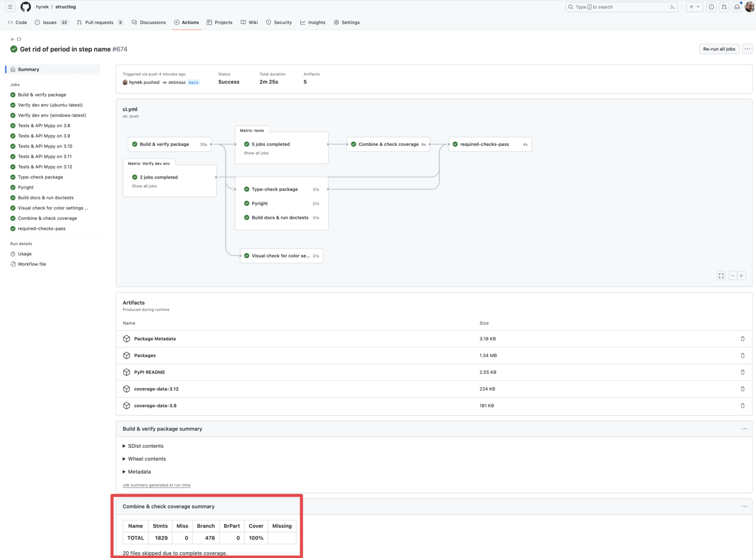The image size is (756, 558).
Task: Download PyPI README artifact
Action: pyautogui.click(x=149, y=372)
